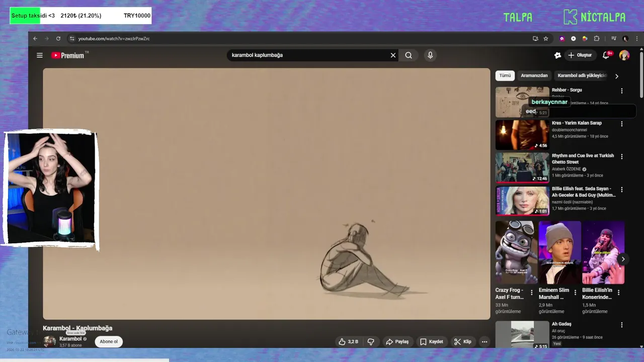
Task: Show next Shorts with arrow button
Action: point(623,259)
